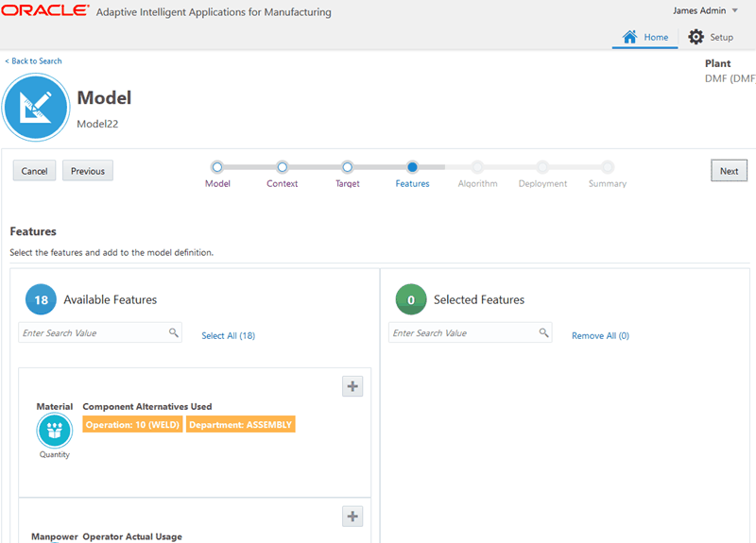756x543 pixels.
Task: Go to the Model wizard step
Action: (x=217, y=167)
